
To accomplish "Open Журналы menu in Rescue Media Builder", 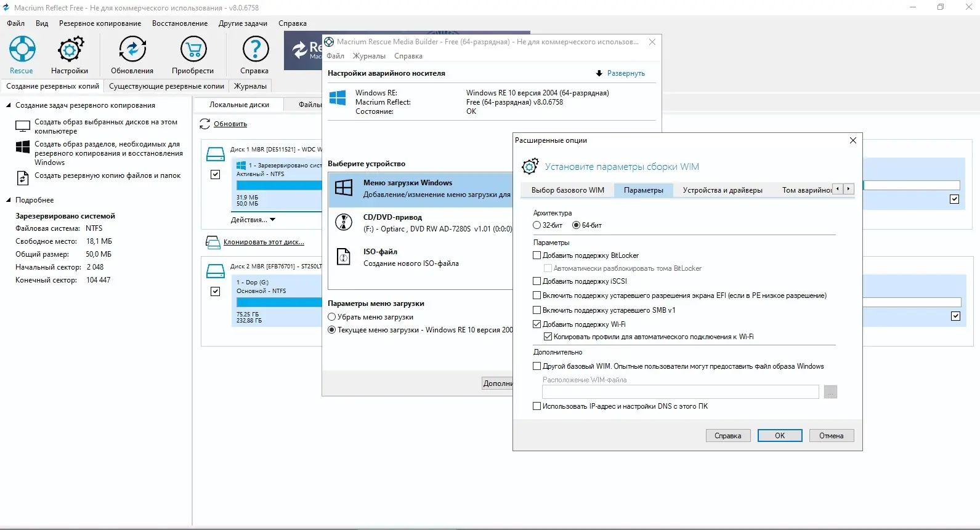I will [x=369, y=56].
